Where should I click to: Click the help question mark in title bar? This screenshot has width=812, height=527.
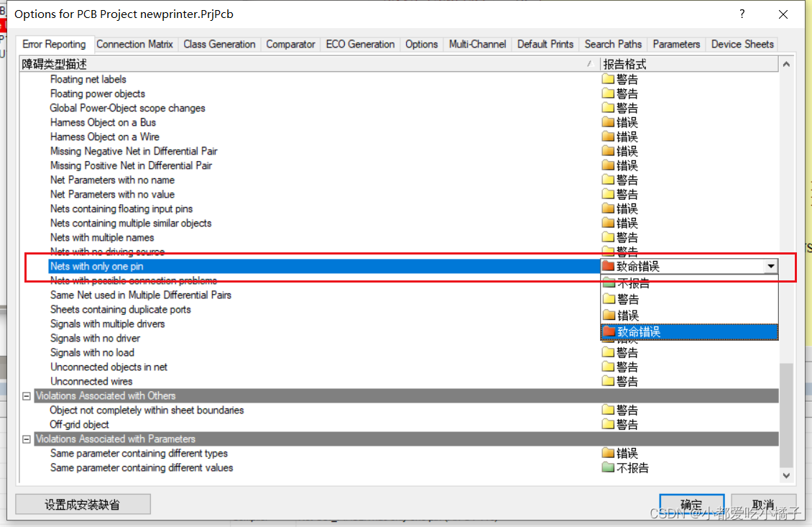click(x=742, y=14)
